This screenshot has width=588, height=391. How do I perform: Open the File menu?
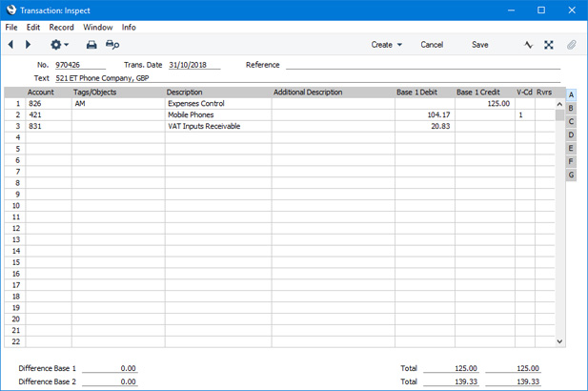(11, 28)
